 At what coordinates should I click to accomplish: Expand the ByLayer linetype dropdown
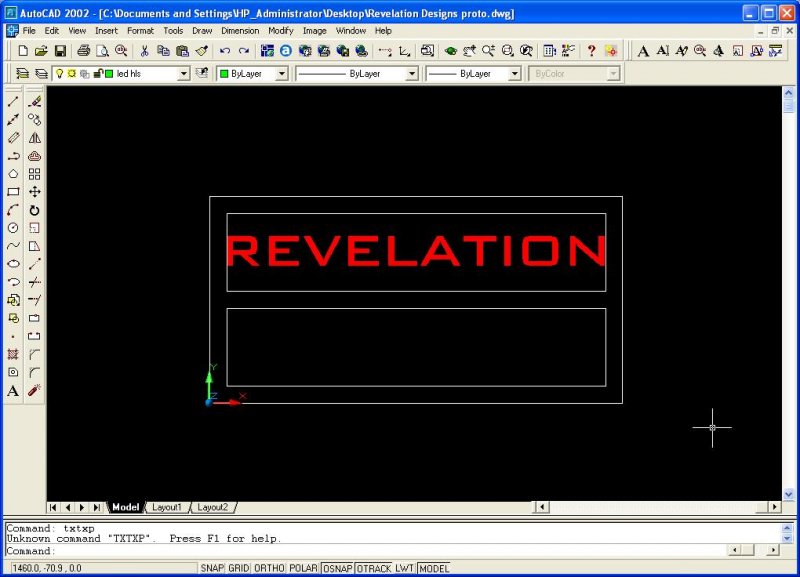tap(411, 74)
